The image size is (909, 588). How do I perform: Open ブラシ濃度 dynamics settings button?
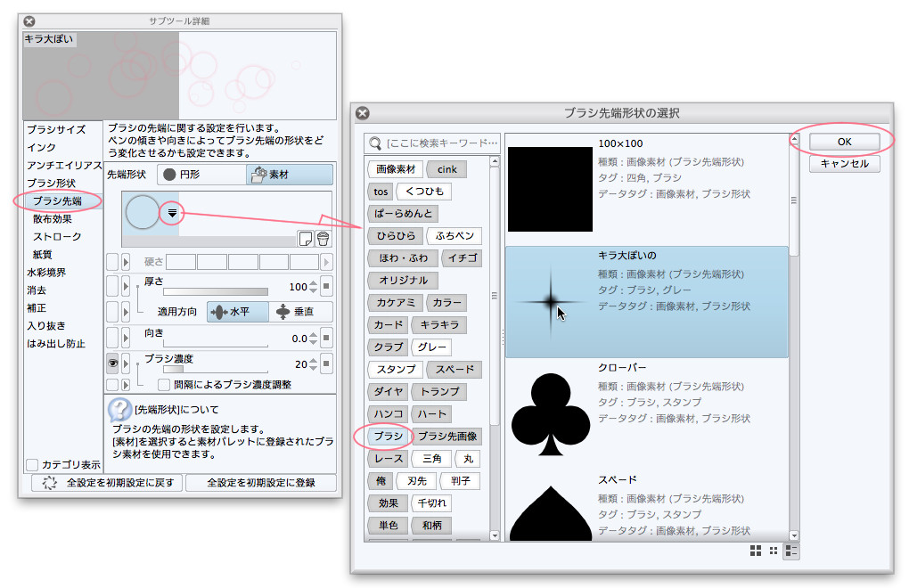(326, 363)
